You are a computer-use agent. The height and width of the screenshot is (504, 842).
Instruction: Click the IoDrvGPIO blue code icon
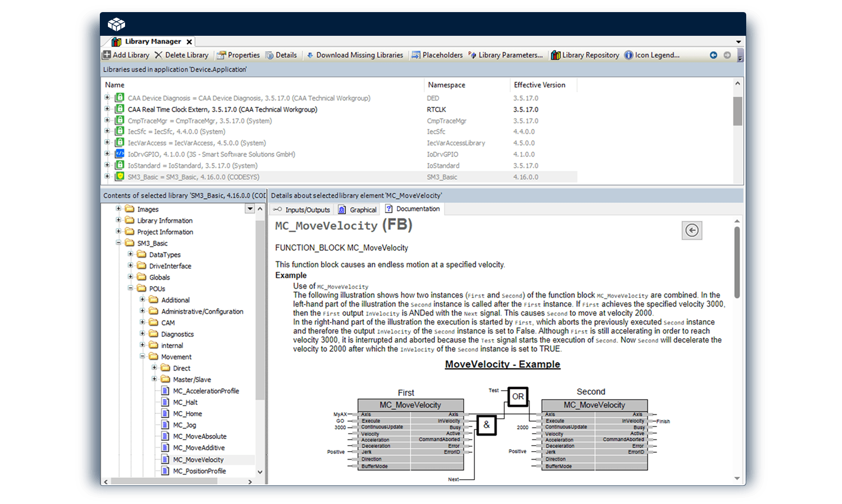(119, 154)
